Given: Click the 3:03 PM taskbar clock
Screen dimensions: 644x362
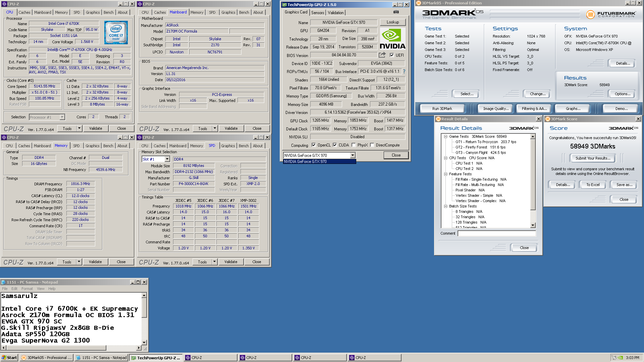Looking at the screenshot, I should coord(632,358).
